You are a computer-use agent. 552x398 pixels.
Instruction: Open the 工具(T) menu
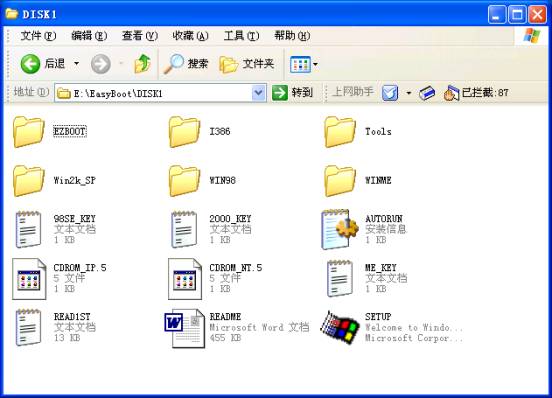(x=242, y=36)
